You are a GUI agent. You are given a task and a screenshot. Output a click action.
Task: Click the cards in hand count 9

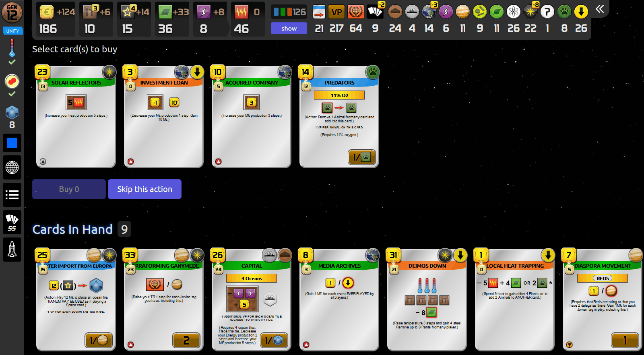point(124,229)
